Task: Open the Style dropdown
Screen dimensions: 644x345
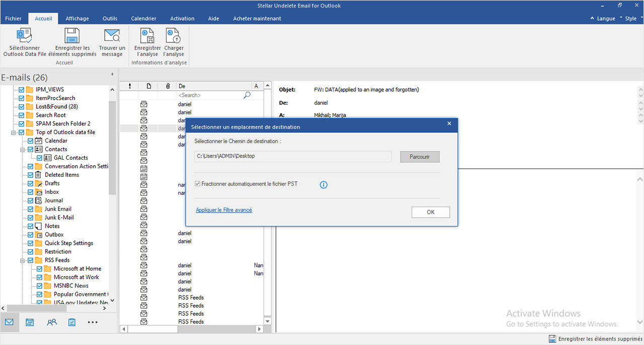Action: [x=633, y=19]
